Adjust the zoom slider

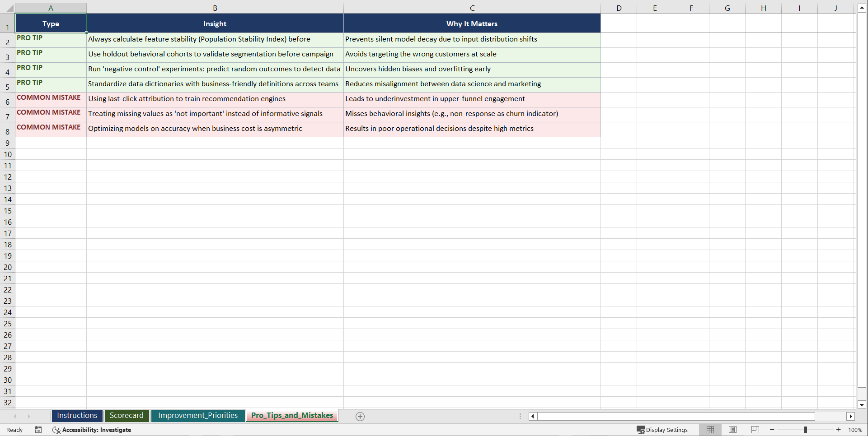(x=806, y=430)
